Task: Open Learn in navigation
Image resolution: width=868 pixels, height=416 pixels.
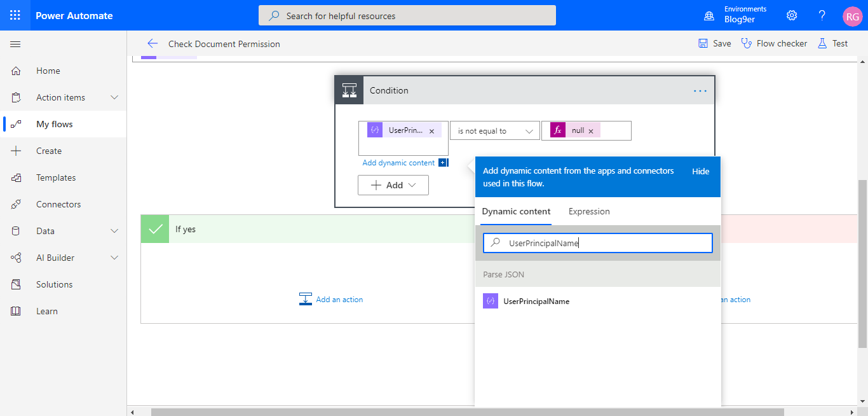Action: [63, 311]
